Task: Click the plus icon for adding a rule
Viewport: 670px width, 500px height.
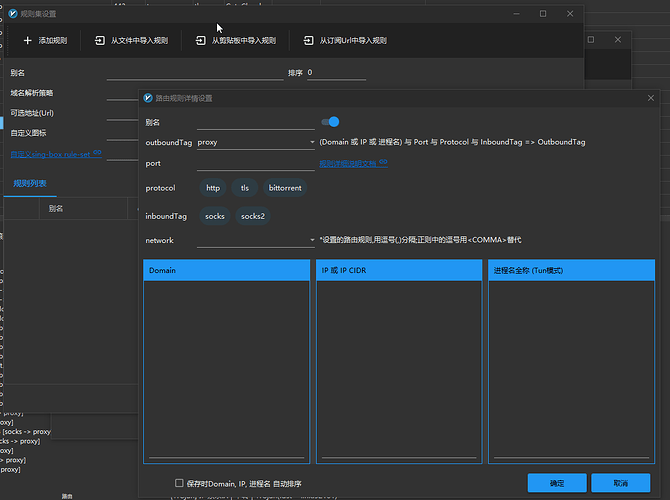Action: [28, 41]
